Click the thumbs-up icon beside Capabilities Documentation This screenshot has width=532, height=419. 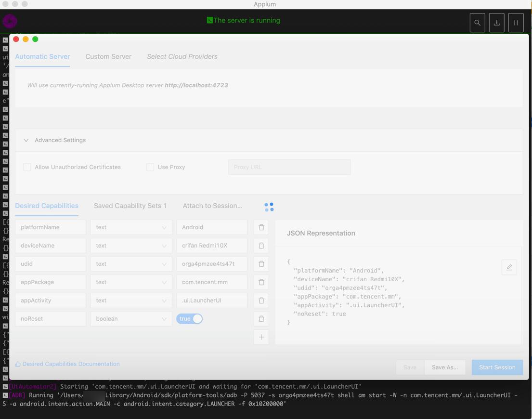pyautogui.click(x=18, y=364)
